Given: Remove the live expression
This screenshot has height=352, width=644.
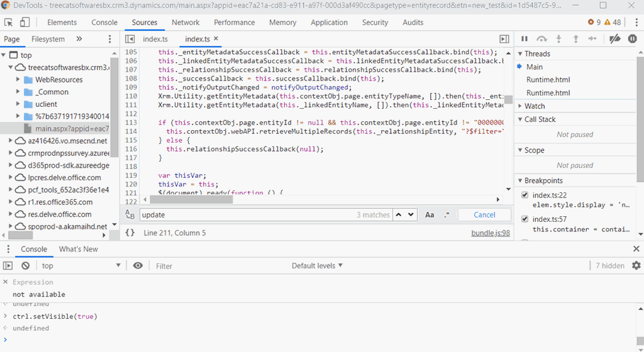Looking at the screenshot, I should [x=5, y=282].
